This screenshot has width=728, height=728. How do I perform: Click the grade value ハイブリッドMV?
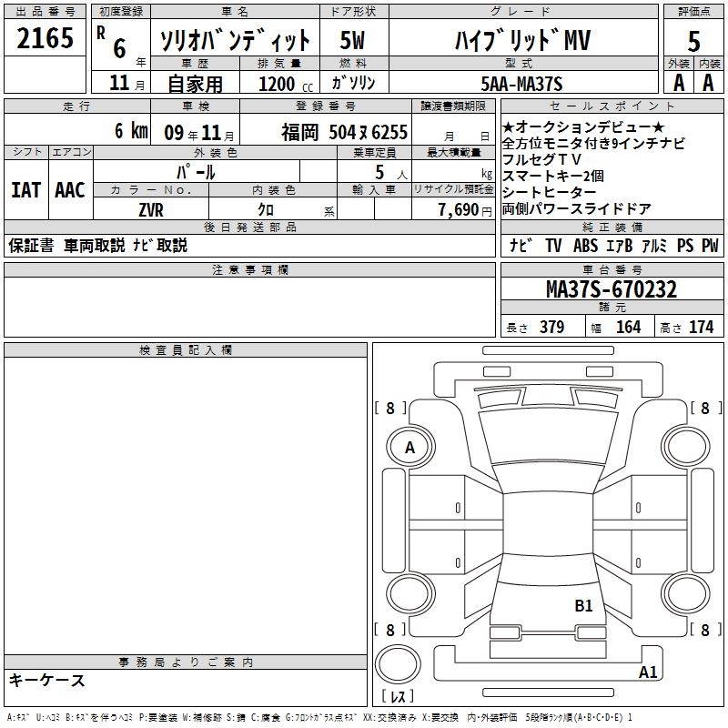click(522, 39)
